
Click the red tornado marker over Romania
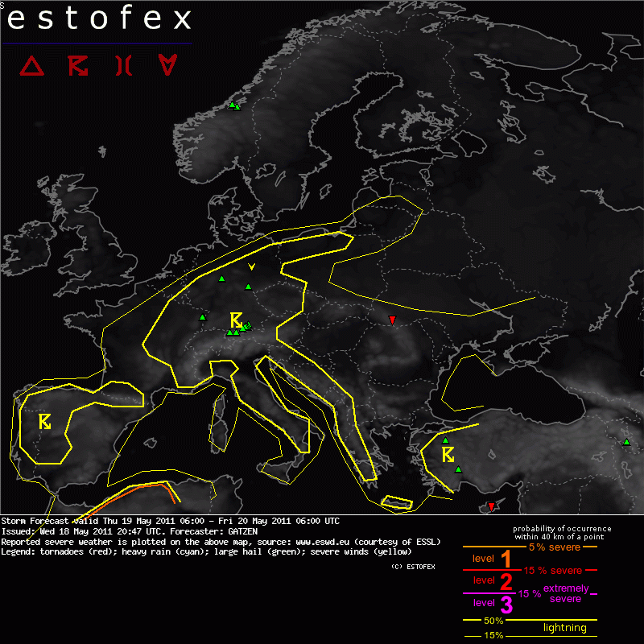tap(392, 321)
